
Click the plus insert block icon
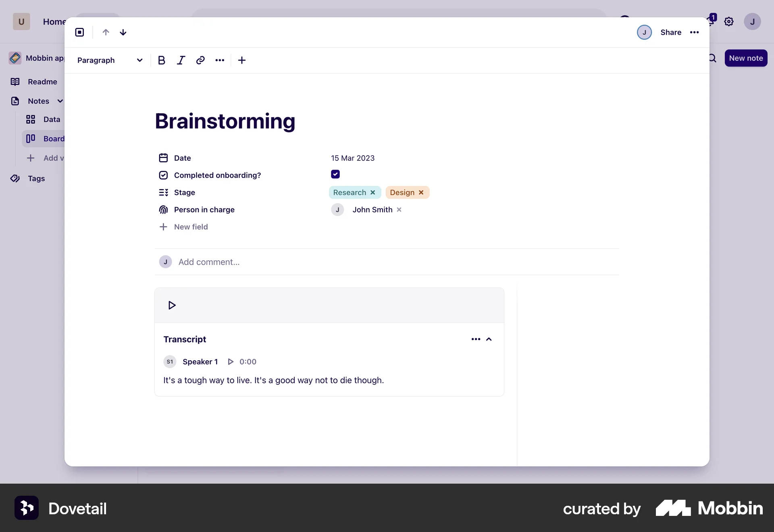tap(241, 60)
